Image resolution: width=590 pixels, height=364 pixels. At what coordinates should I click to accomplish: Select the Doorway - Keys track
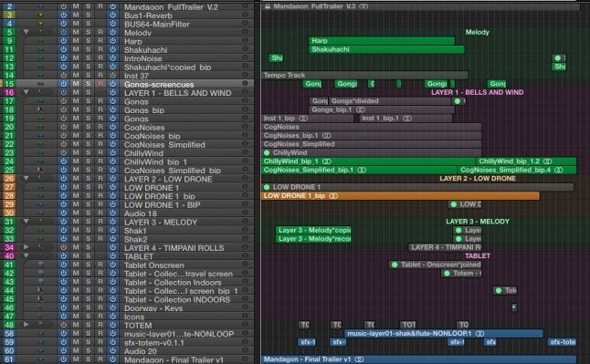153,308
